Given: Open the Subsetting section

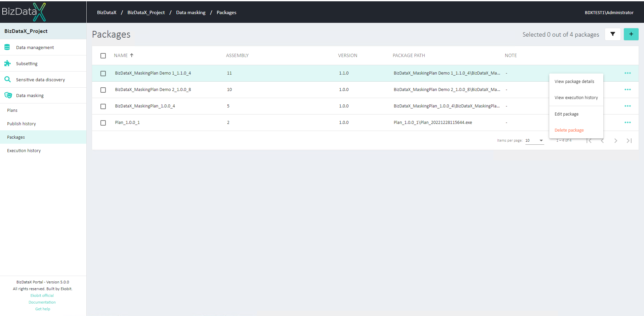Looking at the screenshot, I should pyautogui.click(x=43, y=63).
